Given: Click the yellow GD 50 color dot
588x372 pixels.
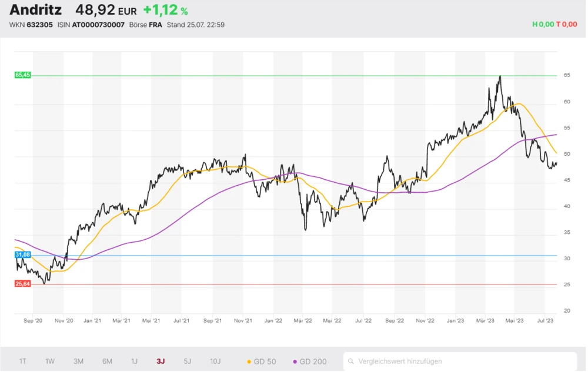Looking at the screenshot, I should [249, 361].
